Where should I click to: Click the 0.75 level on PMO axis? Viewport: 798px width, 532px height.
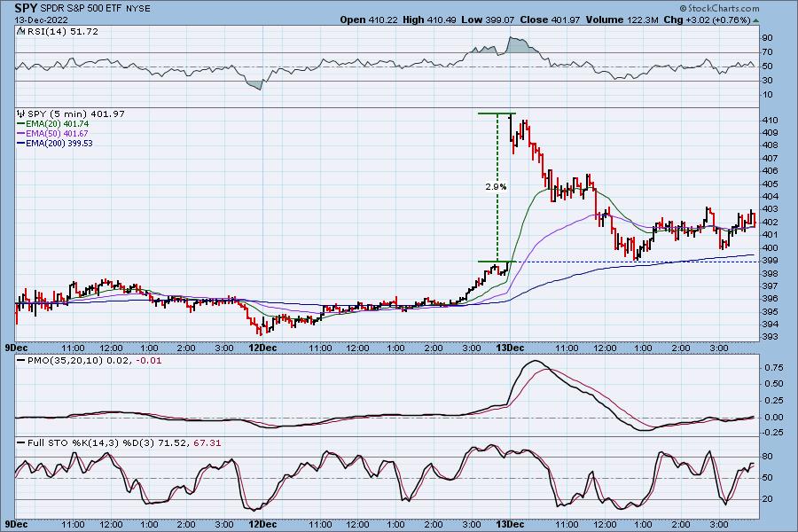coord(774,368)
